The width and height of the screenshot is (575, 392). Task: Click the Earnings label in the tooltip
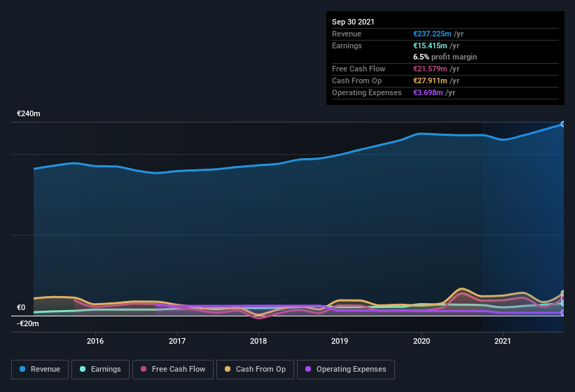point(347,45)
